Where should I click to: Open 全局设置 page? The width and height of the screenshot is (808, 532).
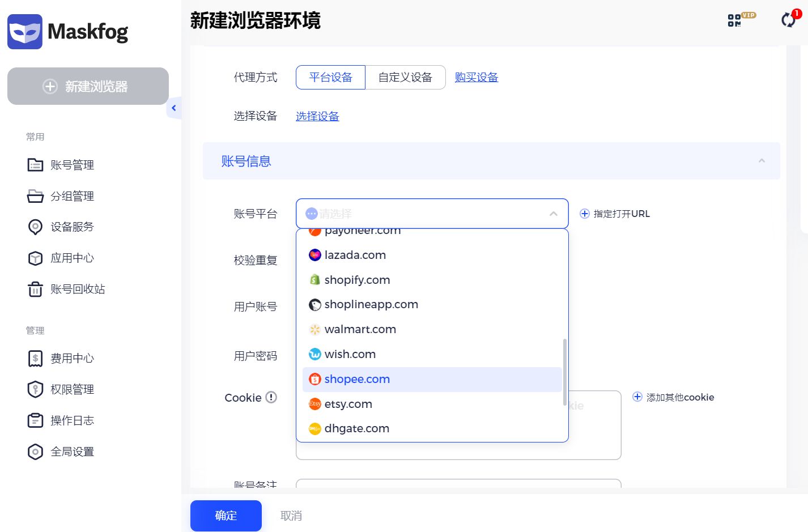click(72, 452)
